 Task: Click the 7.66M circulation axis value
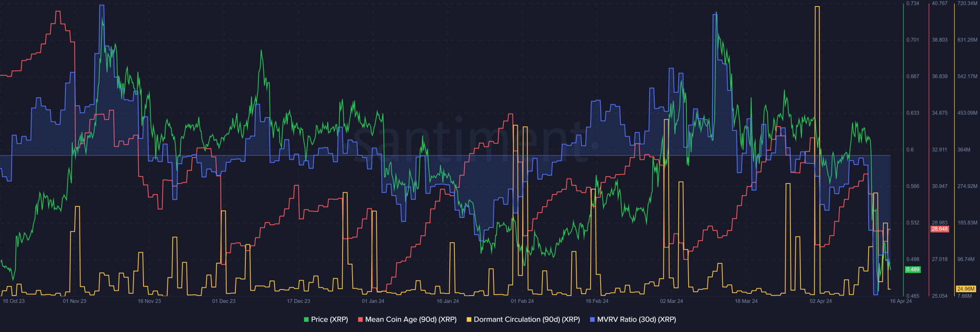(x=964, y=296)
